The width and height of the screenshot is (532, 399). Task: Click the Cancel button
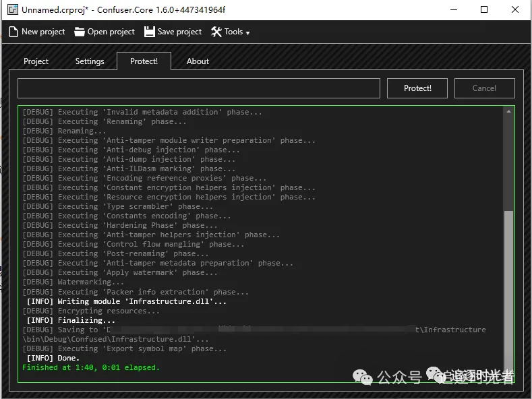484,88
